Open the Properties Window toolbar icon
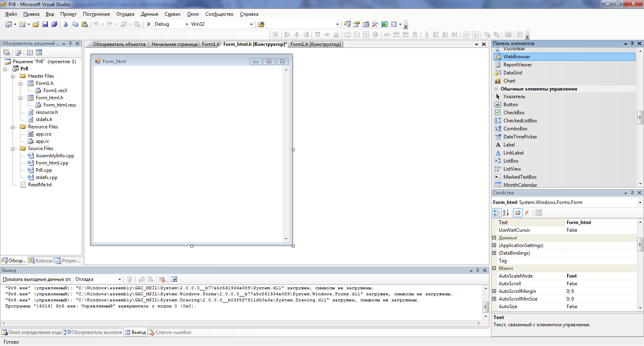 pyautogui.click(x=356, y=24)
